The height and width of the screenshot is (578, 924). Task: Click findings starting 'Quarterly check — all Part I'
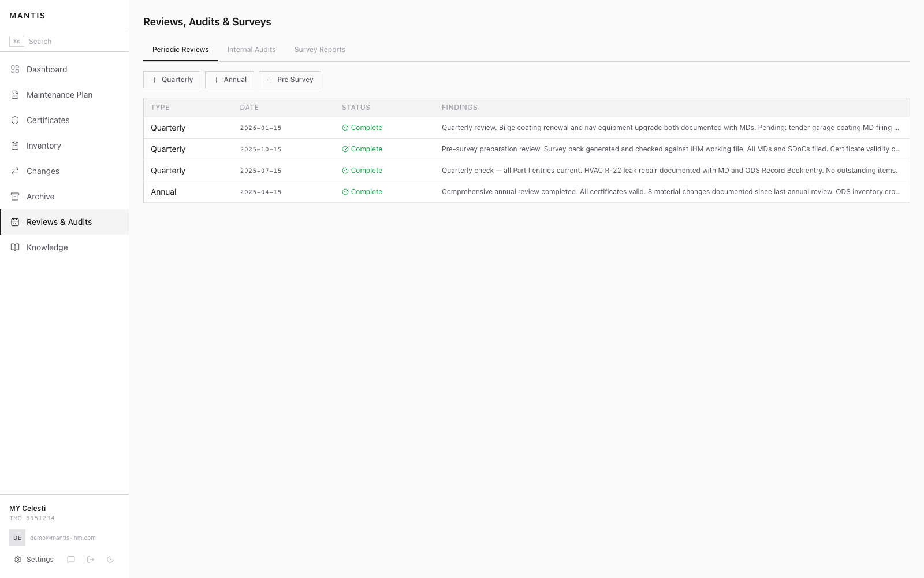coord(670,171)
